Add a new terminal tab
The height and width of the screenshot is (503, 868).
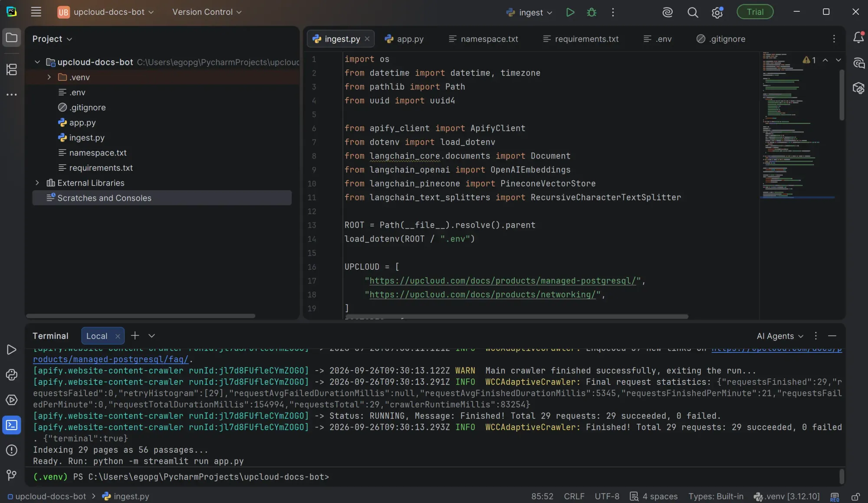tap(135, 336)
